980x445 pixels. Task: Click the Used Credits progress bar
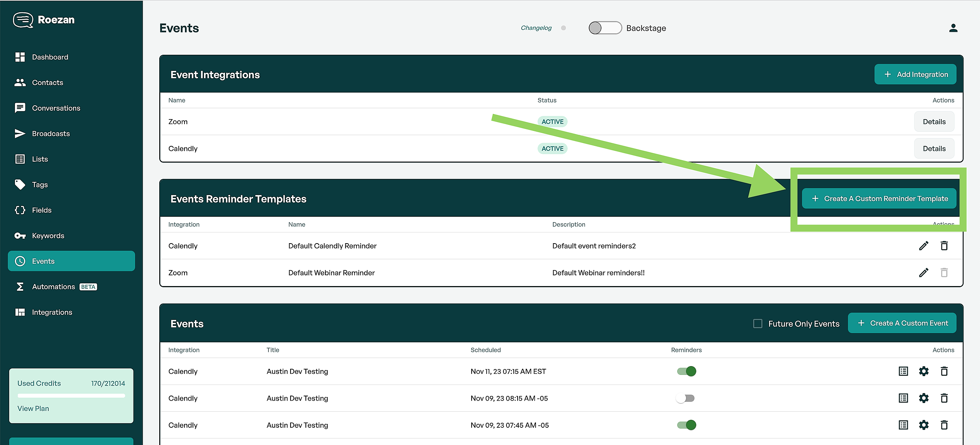(71, 396)
